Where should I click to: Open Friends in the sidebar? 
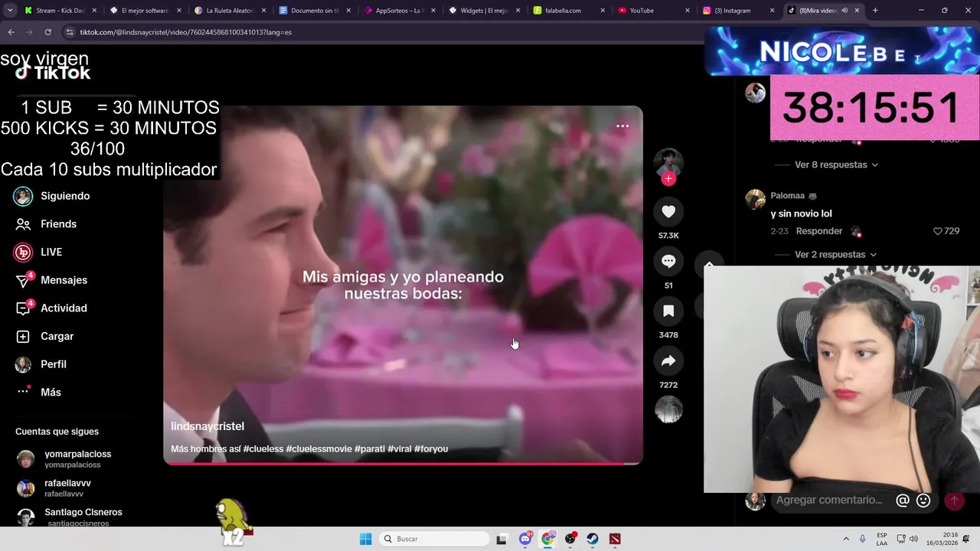47,224
